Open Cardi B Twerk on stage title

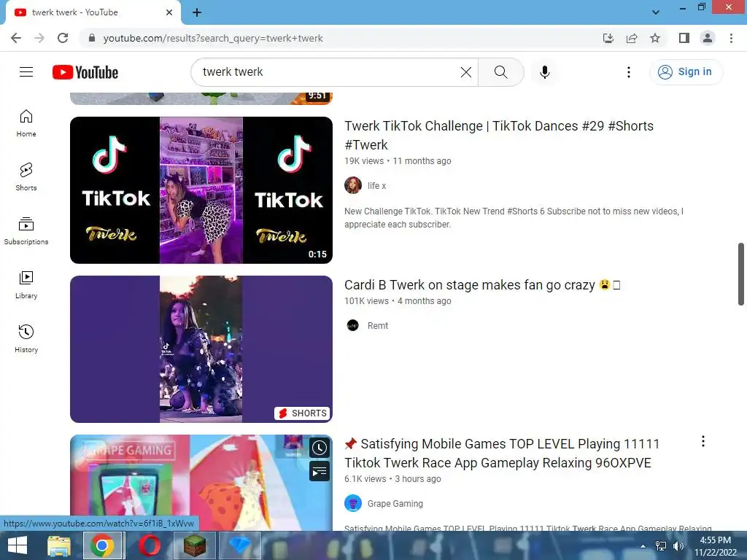482,285
